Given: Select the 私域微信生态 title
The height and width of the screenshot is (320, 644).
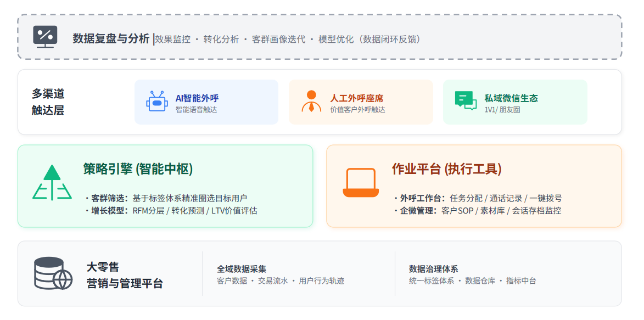Looking at the screenshot, I should coord(511,98).
